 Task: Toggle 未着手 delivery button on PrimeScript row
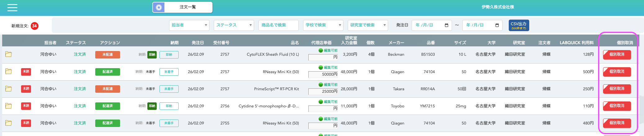coord(169,89)
